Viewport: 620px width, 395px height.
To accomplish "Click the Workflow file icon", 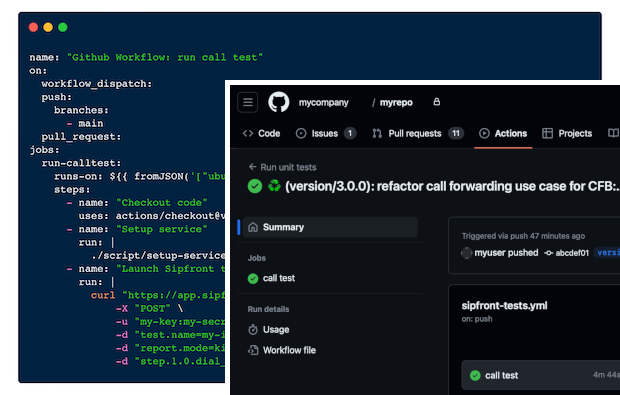I will pos(253,350).
